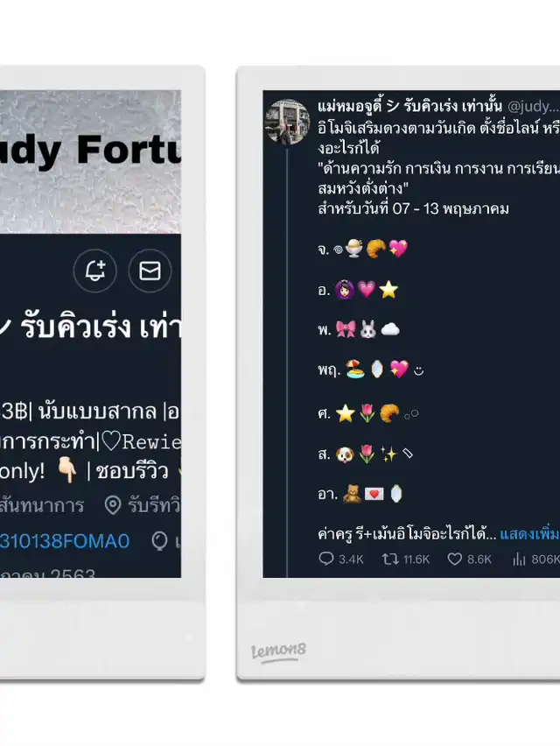The height and width of the screenshot is (746, 560).
Task: Click the location pin icon in bio
Action: tap(113, 505)
